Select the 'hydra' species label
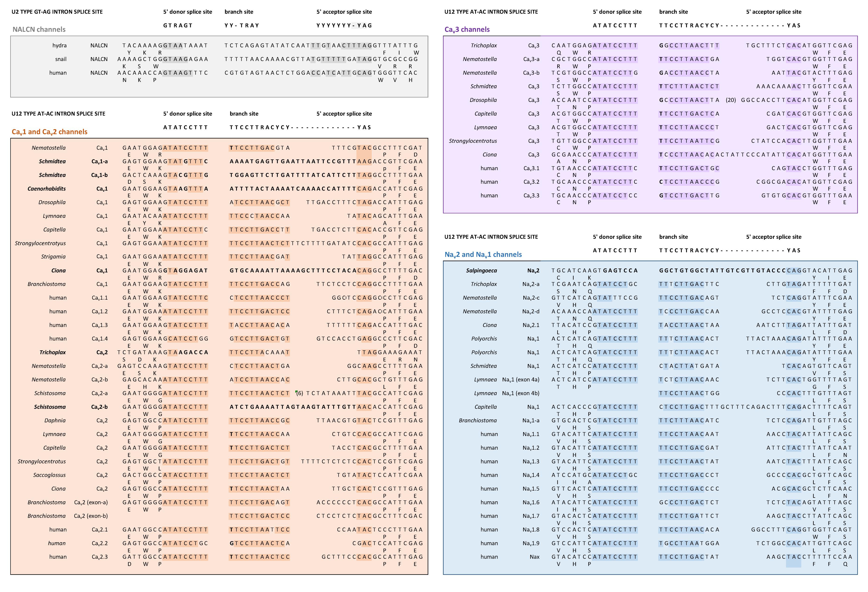 [x=59, y=46]
